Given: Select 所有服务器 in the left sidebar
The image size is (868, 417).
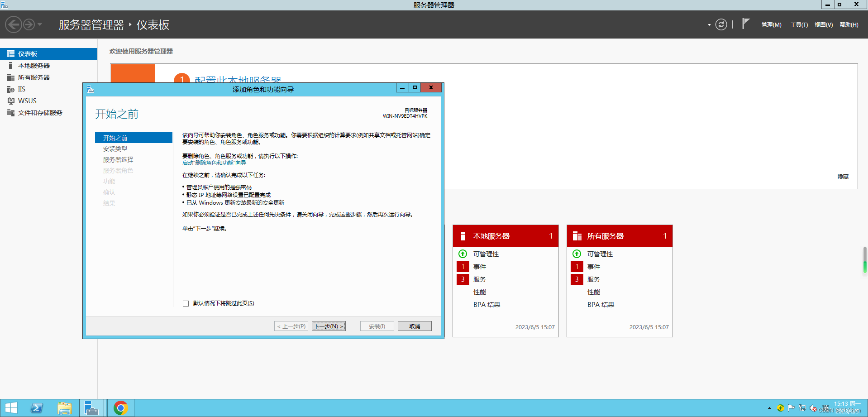Looking at the screenshot, I should [x=48, y=77].
